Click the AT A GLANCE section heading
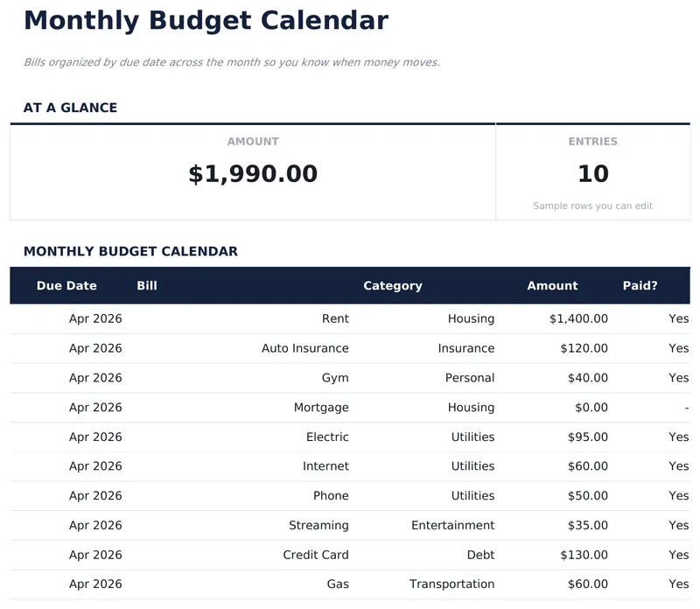The image size is (700, 609). tap(71, 108)
